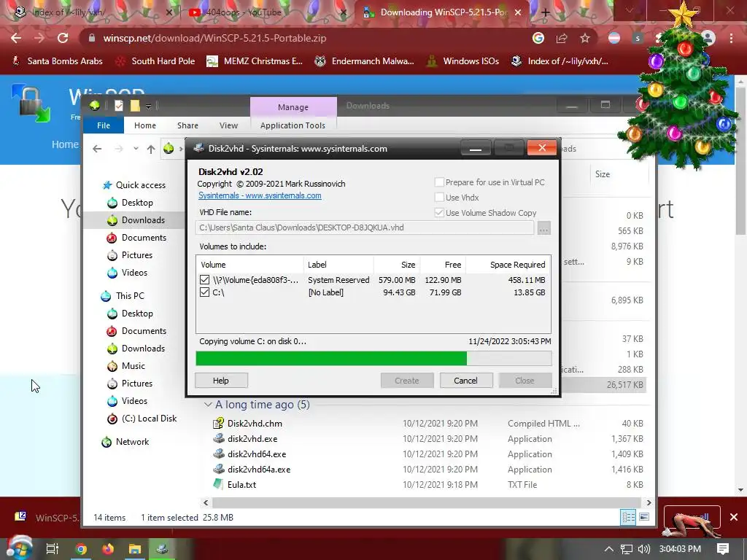The width and height of the screenshot is (747, 560).
Task: Open Firefox from the taskbar
Action: (x=108, y=549)
